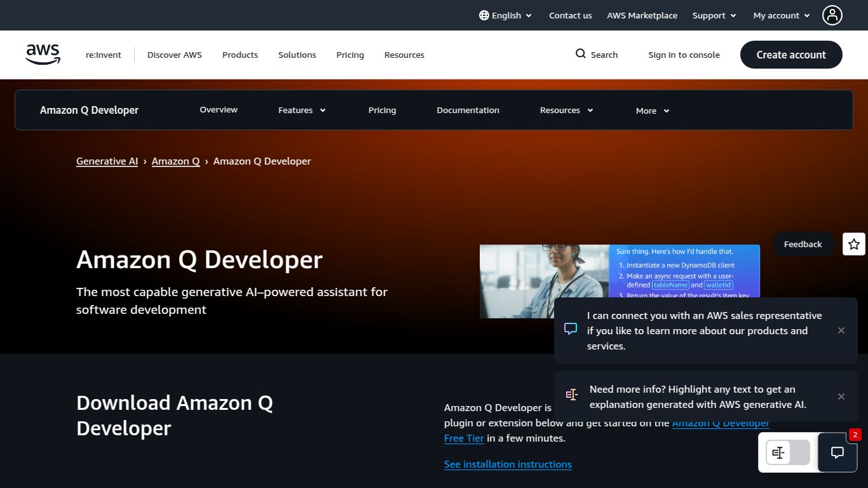The width and height of the screenshot is (868, 488).
Task: Open See installation instructions link
Action: click(508, 464)
